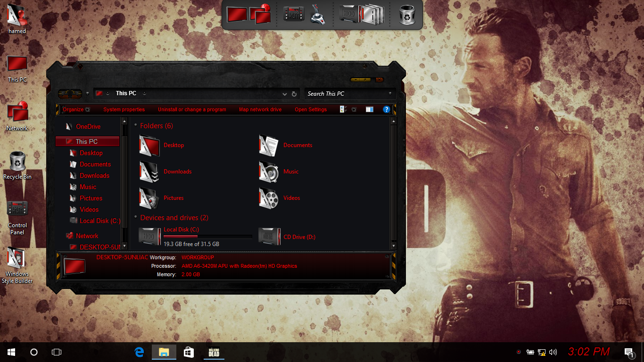
Task: Launch Microsoft Edge from the taskbar
Action: point(139,352)
